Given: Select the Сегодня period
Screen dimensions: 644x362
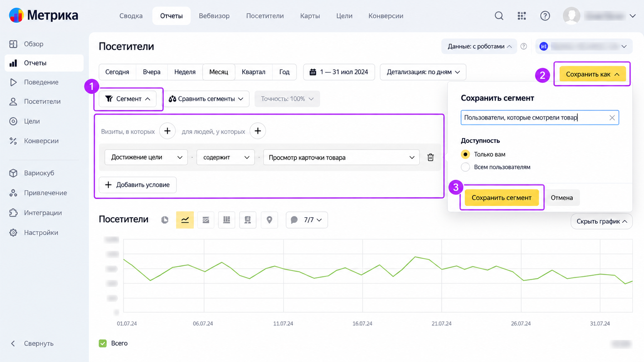Looking at the screenshot, I should (x=117, y=72).
